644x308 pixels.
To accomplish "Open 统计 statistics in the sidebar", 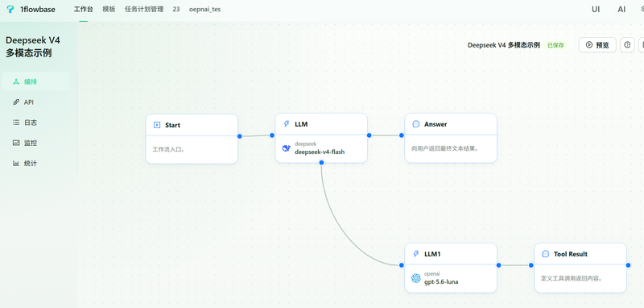I will tap(35, 163).
